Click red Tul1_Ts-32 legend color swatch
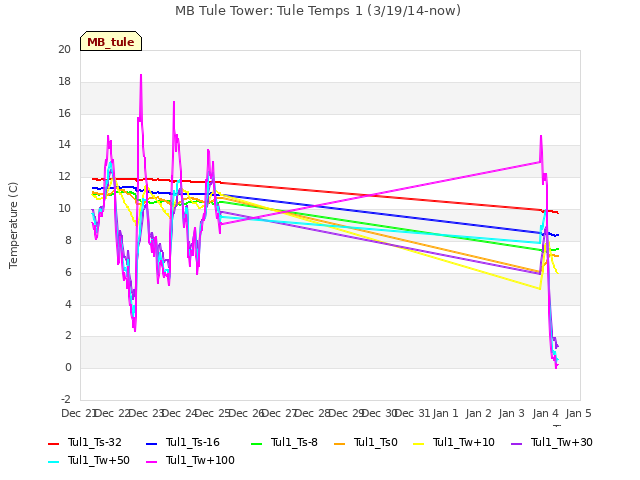The image size is (640, 480). click(x=53, y=443)
